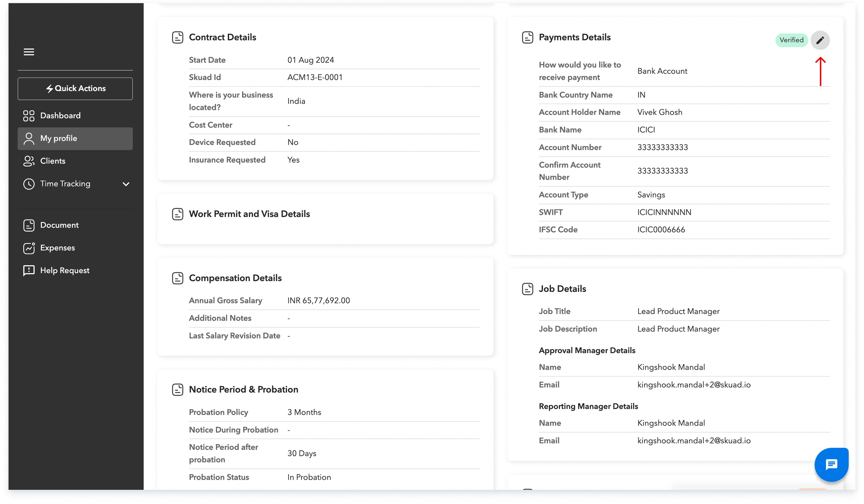Image resolution: width=864 pixels, height=504 pixels.
Task: Click the Expenses chart icon
Action: tap(29, 248)
